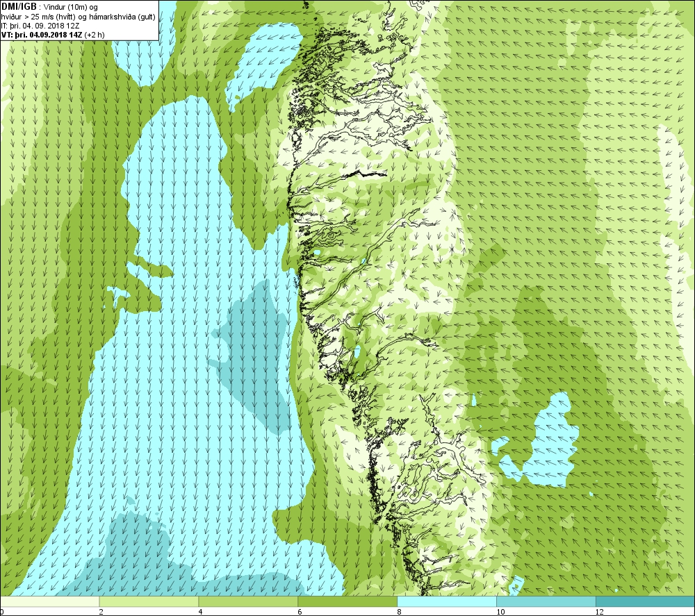Click the 'Vindur (10m) og' label
Viewport: 695px width, 616px height.
pyautogui.click(x=72, y=7)
